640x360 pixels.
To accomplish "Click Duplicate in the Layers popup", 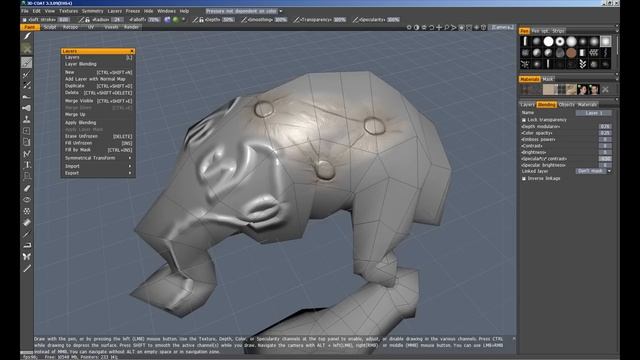I will tap(98, 86).
